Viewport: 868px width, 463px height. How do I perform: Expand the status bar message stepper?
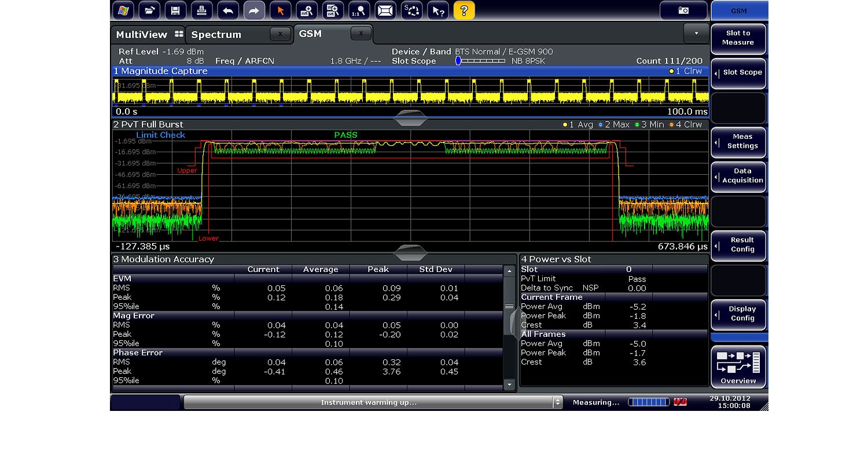coord(557,402)
